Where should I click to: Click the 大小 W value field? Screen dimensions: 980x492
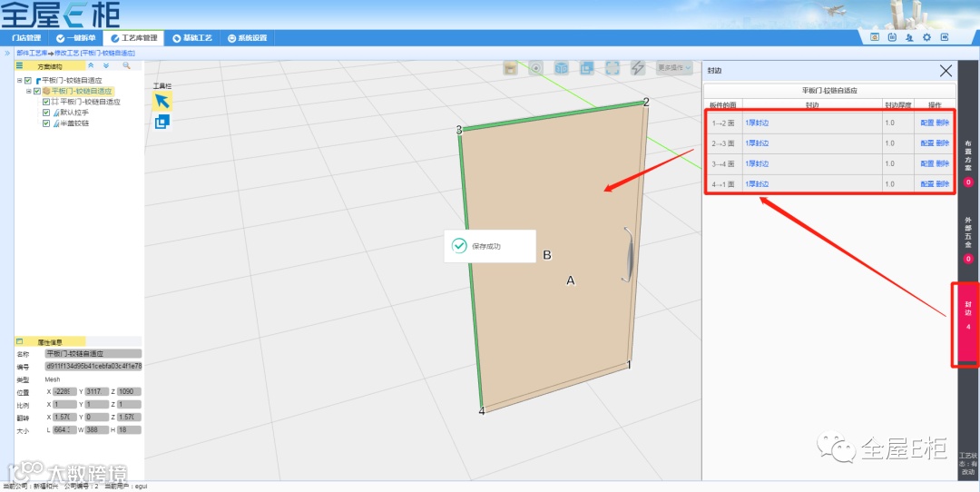point(97,430)
